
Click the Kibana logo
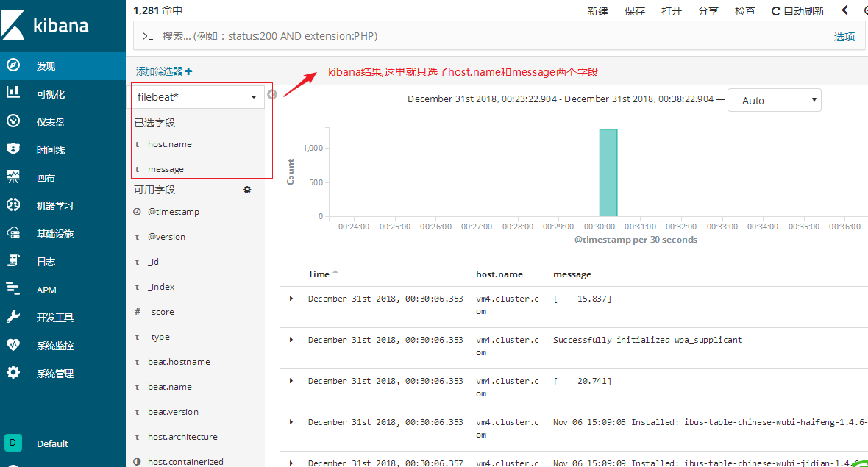coord(46,26)
